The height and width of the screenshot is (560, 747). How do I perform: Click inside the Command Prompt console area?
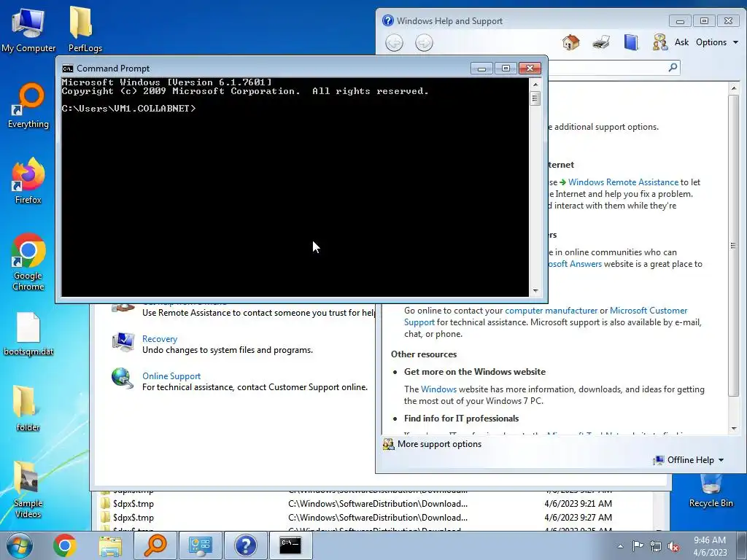(x=295, y=187)
